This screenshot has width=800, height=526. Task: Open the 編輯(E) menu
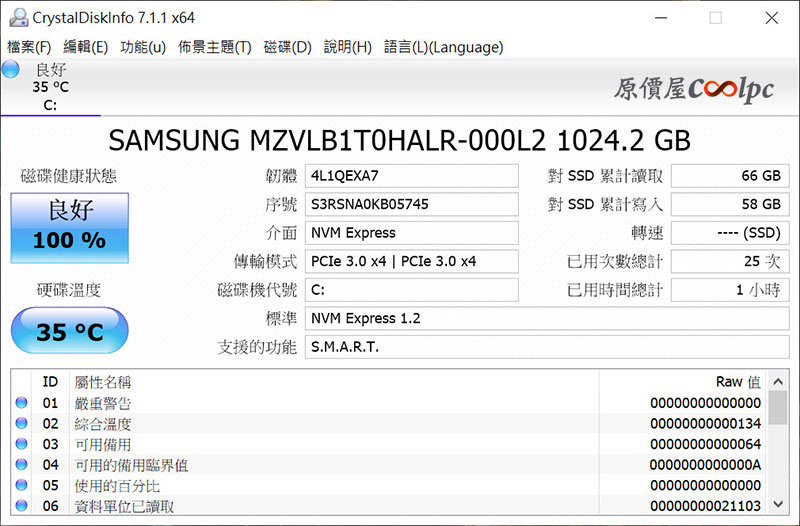86,47
